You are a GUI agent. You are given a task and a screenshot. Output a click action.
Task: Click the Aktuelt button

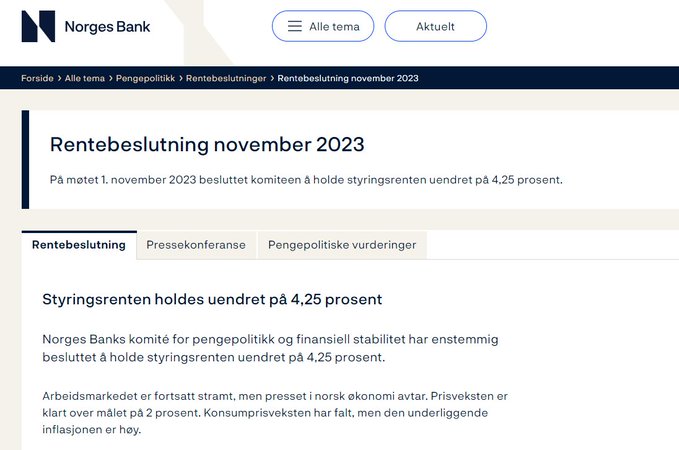coord(436,26)
